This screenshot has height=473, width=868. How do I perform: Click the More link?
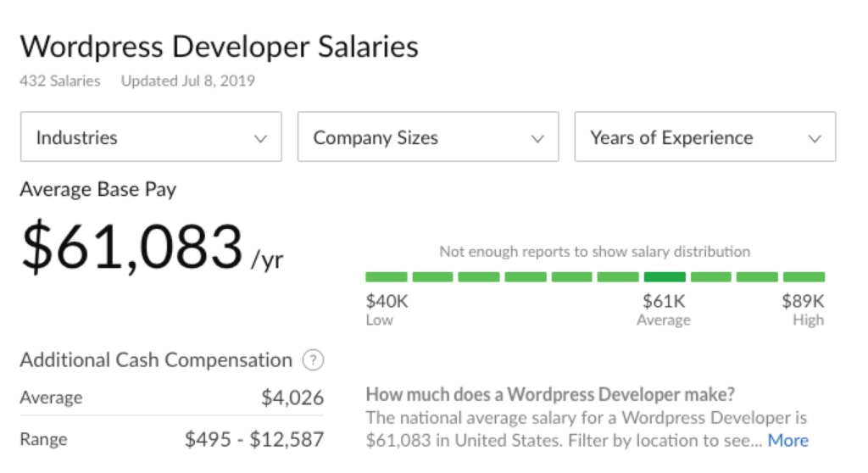787,440
